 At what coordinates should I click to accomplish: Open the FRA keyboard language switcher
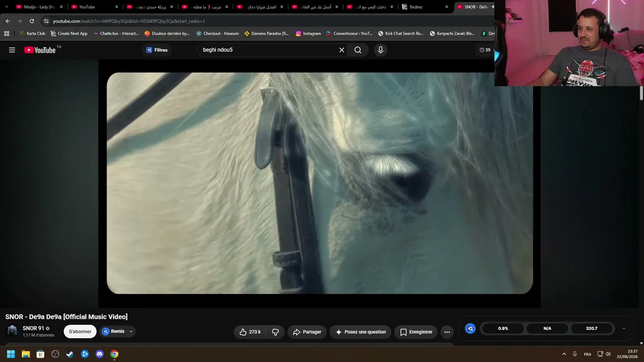tap(588, 354)
